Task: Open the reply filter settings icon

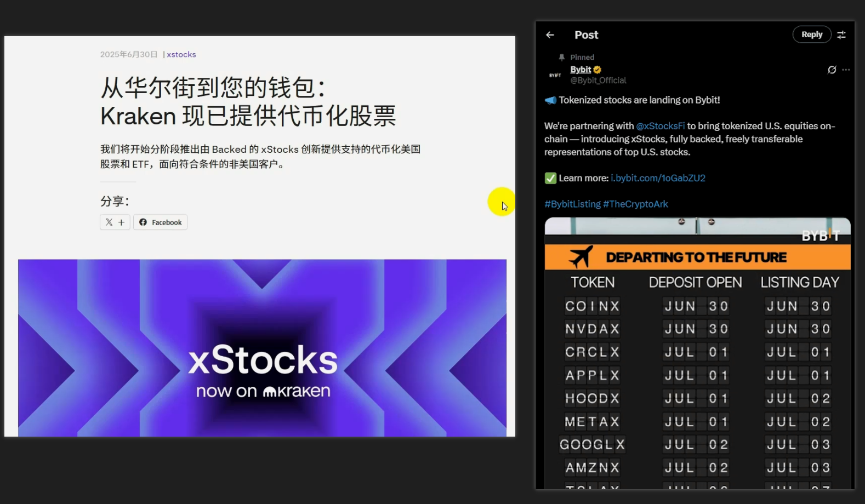Action: (841, 35)
